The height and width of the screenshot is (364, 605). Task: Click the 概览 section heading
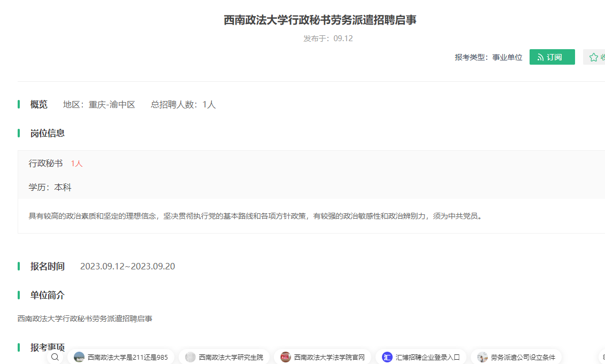click(39, 104)
